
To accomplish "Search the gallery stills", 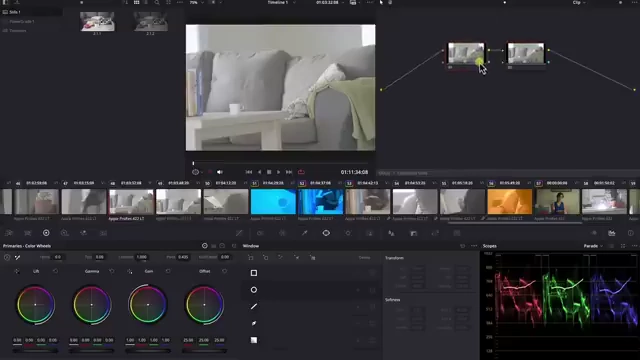I will pos(157,2).
